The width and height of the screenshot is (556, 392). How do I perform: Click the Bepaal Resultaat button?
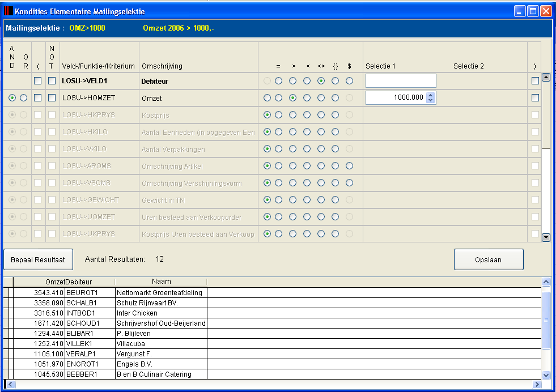coord(39,259)
